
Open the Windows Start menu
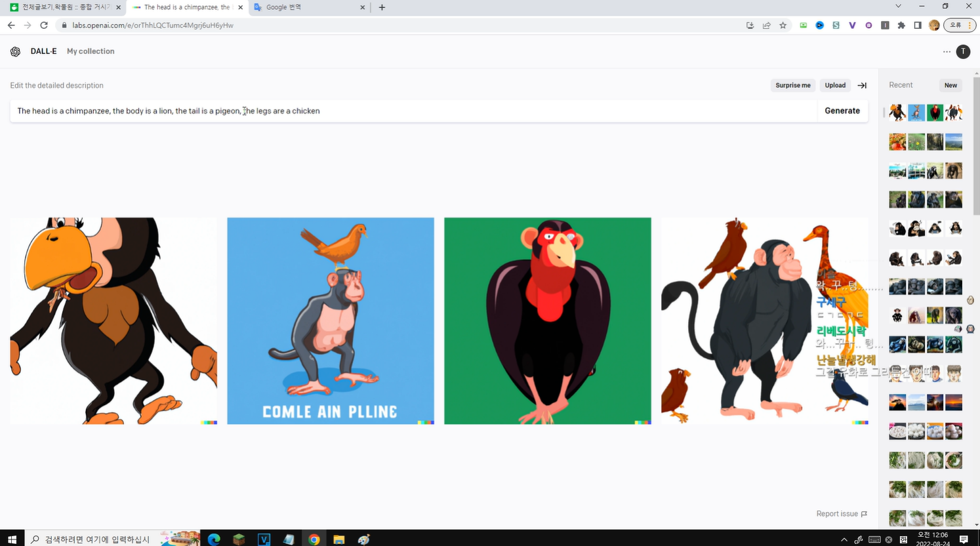pyautogui.click(x=12, y=539)
